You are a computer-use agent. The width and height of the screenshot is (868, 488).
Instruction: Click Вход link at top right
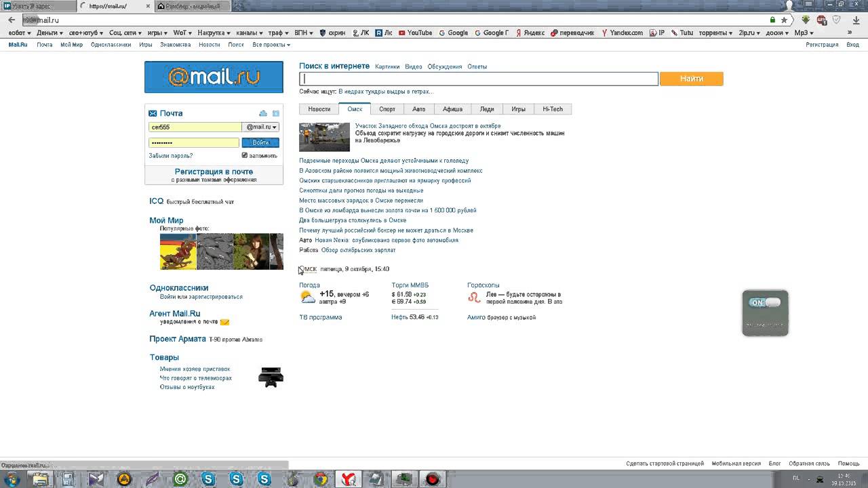point(852,45)
